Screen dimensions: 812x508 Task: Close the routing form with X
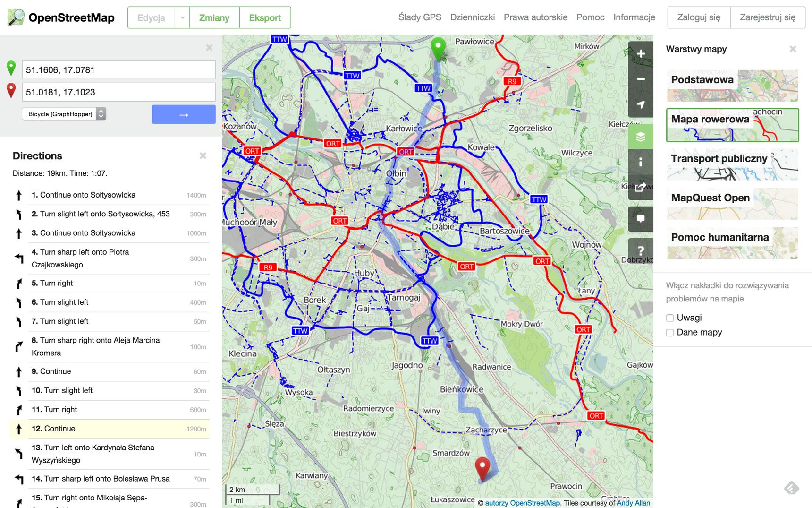pos(209,48)
